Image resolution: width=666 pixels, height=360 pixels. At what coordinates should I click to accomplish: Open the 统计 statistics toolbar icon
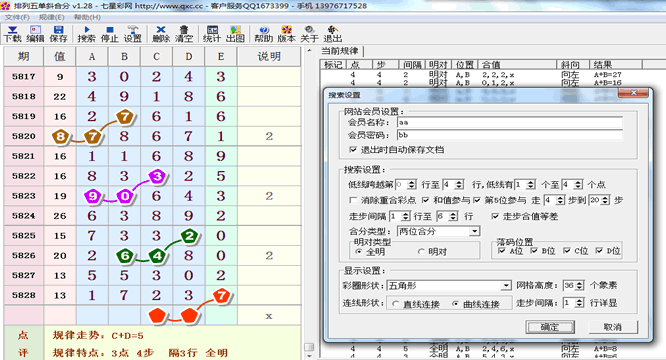[x=212, y=34]
